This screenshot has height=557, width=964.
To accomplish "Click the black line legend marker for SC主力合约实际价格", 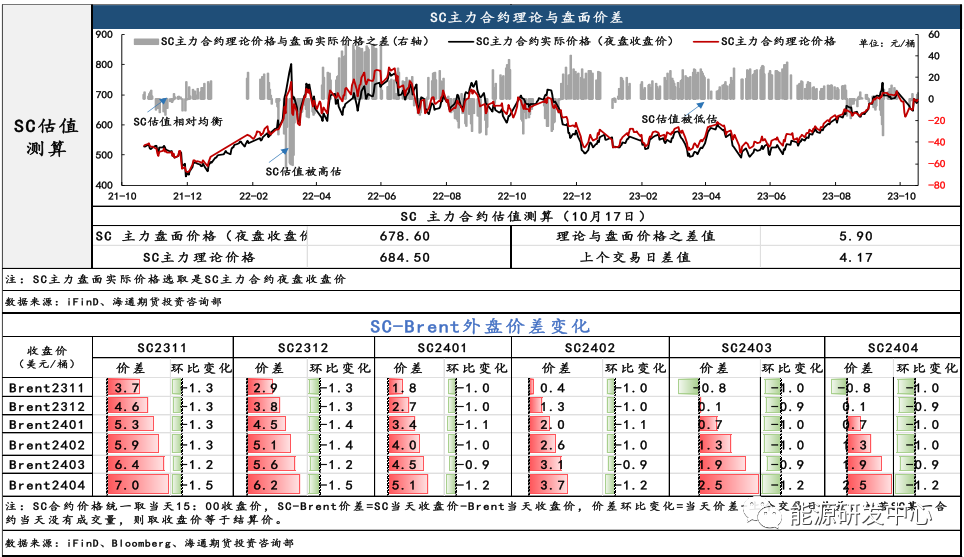I will coord(461,41).
